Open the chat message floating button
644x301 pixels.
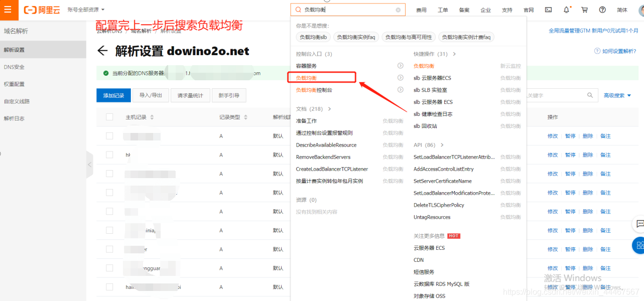[639, 224]
